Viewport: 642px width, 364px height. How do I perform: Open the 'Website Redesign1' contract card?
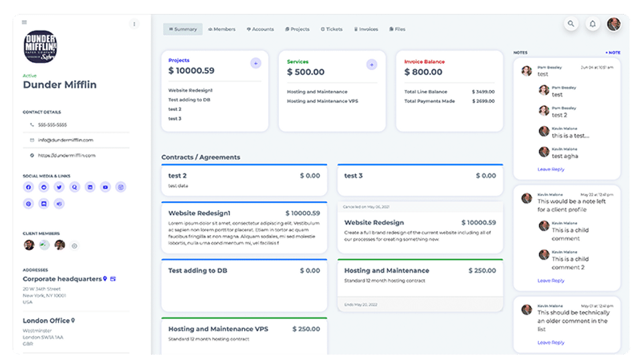245,227
